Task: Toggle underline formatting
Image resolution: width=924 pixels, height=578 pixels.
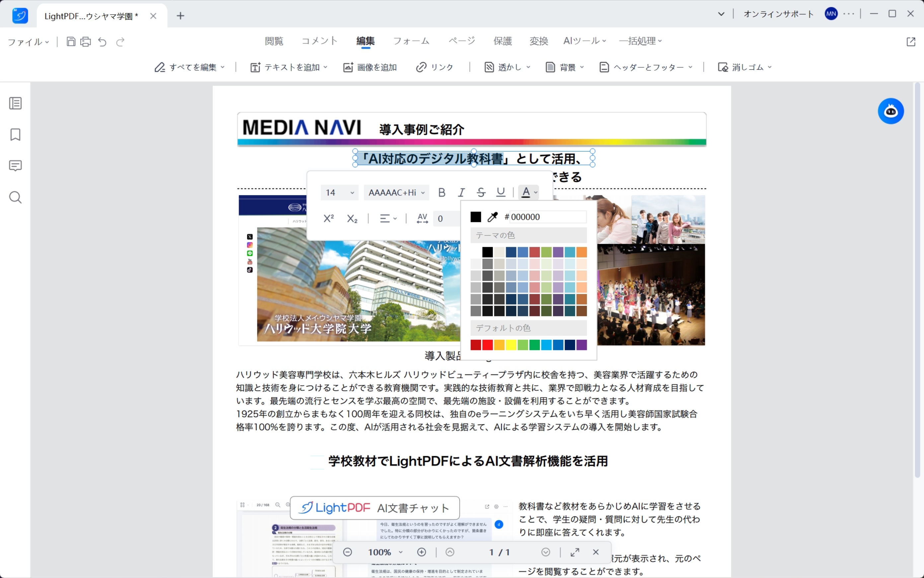Action: click(x=501, y=192)
